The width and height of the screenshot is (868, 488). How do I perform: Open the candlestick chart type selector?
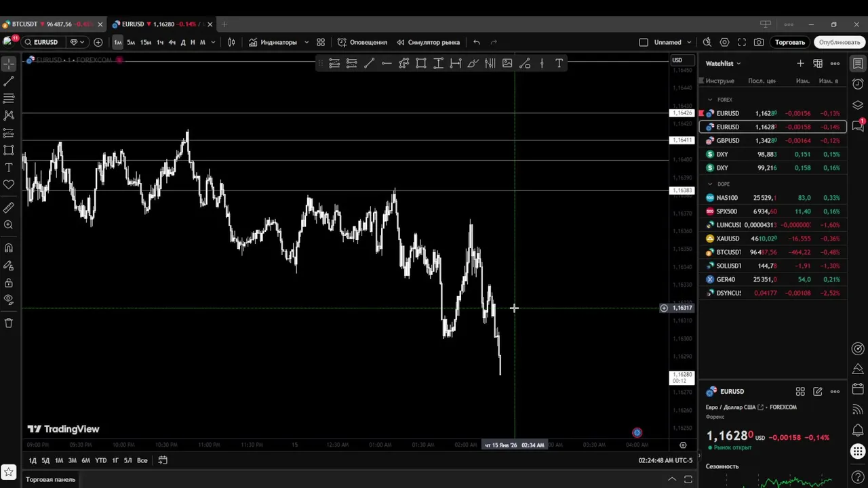coord(231,42)
